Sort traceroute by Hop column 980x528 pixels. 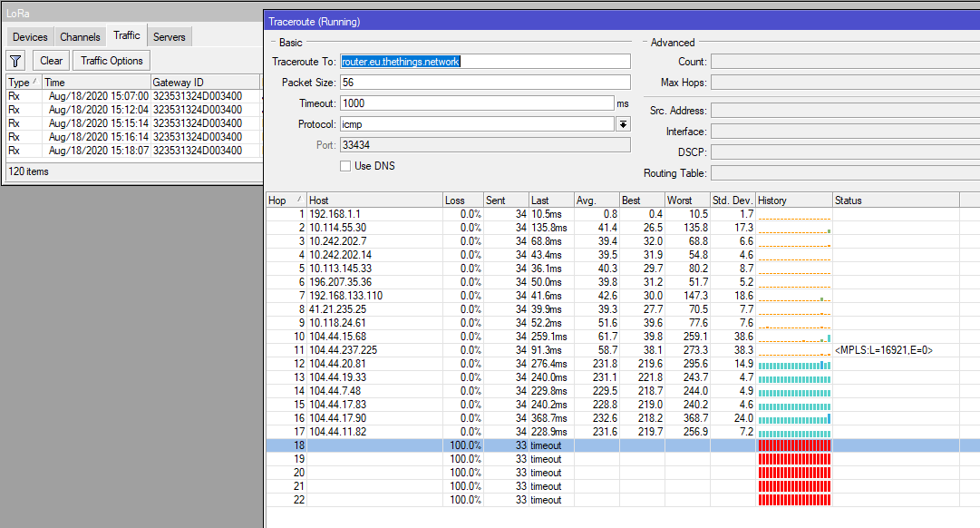(x=286, y=200)
